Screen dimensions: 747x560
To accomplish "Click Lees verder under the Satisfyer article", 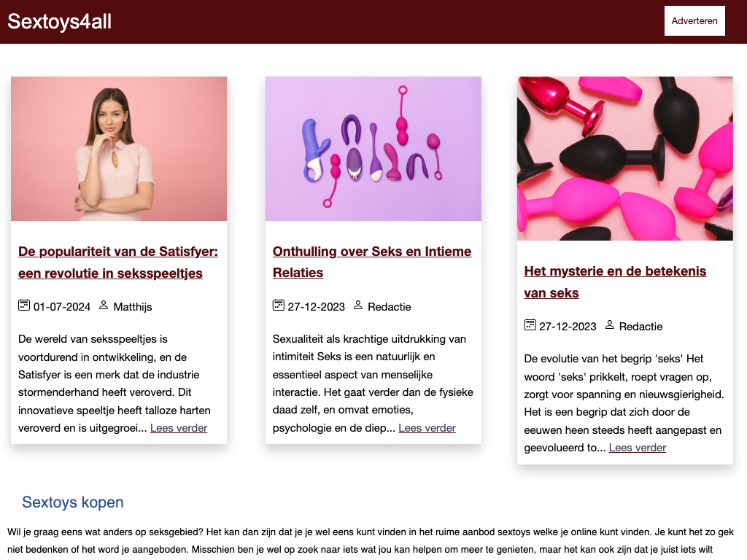I will point(179,428).
